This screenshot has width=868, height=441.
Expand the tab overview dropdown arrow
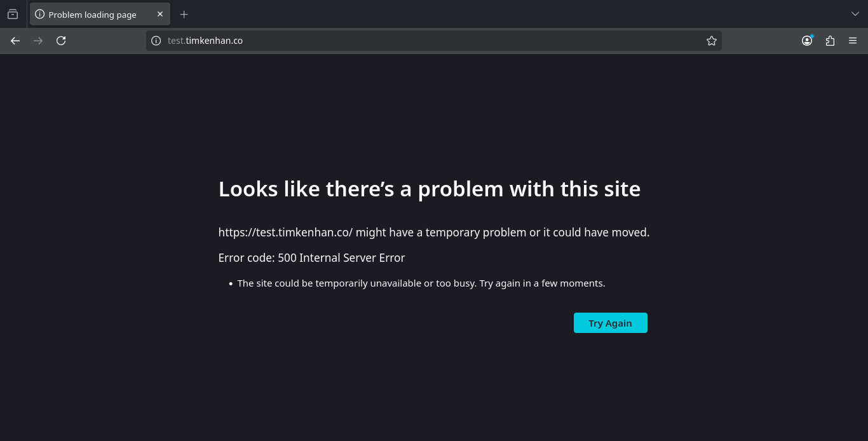point(855,13)
